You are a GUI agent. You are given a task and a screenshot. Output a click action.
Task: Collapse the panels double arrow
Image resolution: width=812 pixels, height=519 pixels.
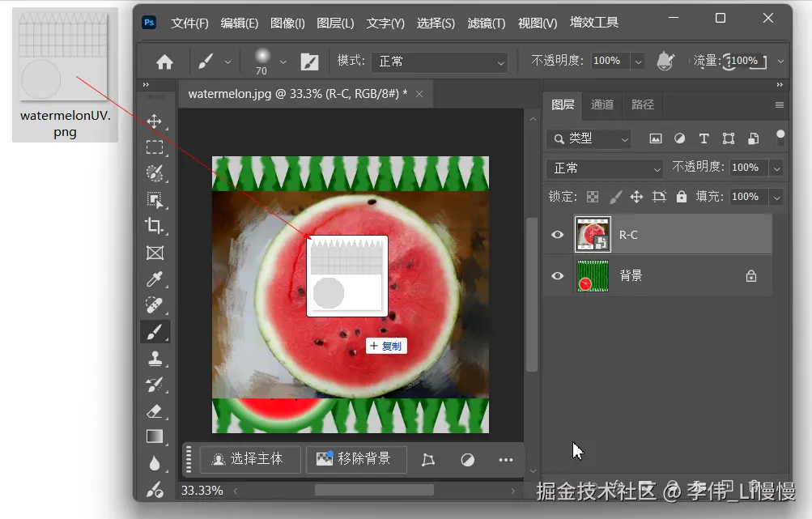780,84
